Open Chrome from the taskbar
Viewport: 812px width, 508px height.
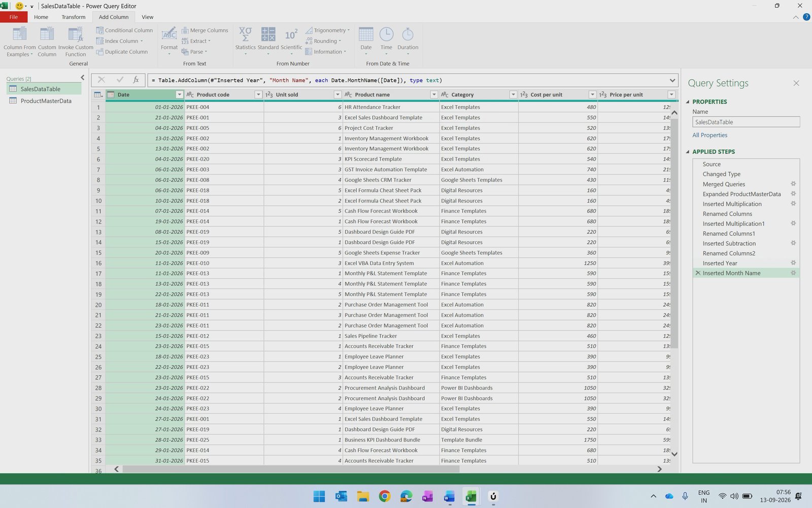(385, 496)
